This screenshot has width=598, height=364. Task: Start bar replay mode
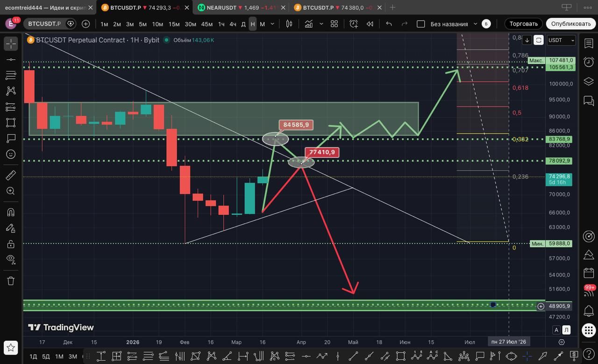click(x=370, y=24)
